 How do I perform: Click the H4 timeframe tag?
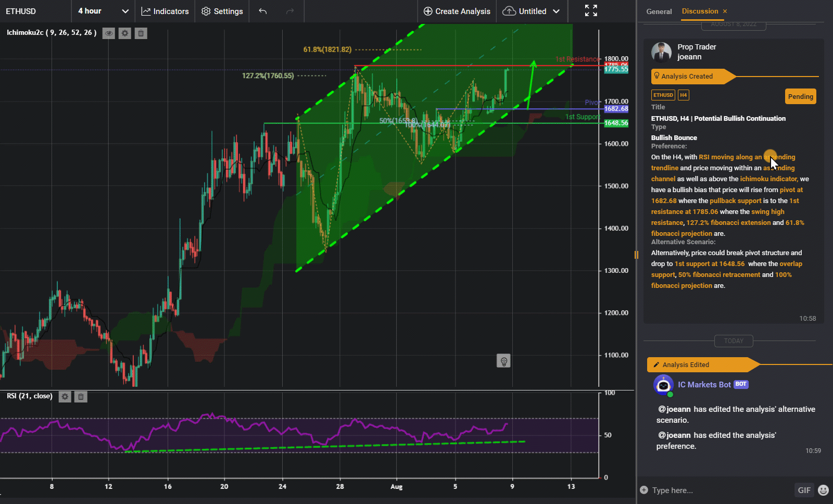point(684,95)
